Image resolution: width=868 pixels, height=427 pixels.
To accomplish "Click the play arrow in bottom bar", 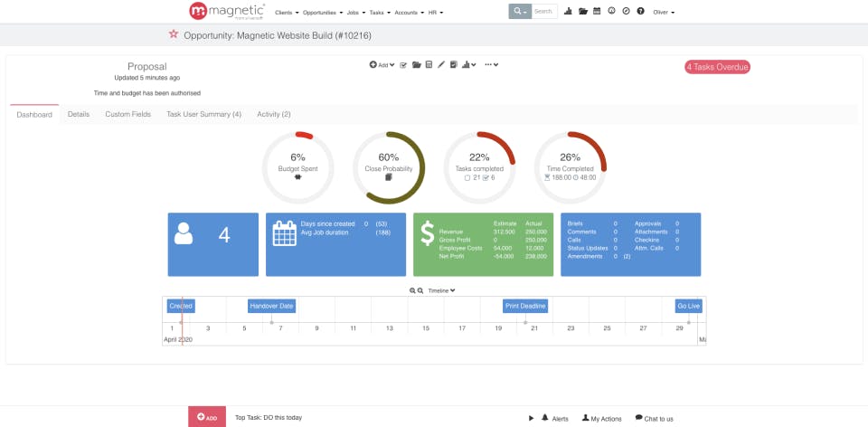I will coord(532,418).
